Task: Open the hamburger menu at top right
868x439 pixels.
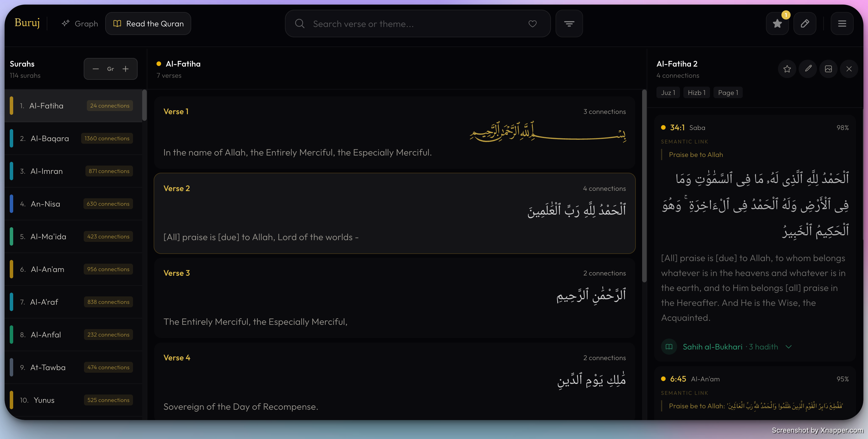Action: pos(842,24)
